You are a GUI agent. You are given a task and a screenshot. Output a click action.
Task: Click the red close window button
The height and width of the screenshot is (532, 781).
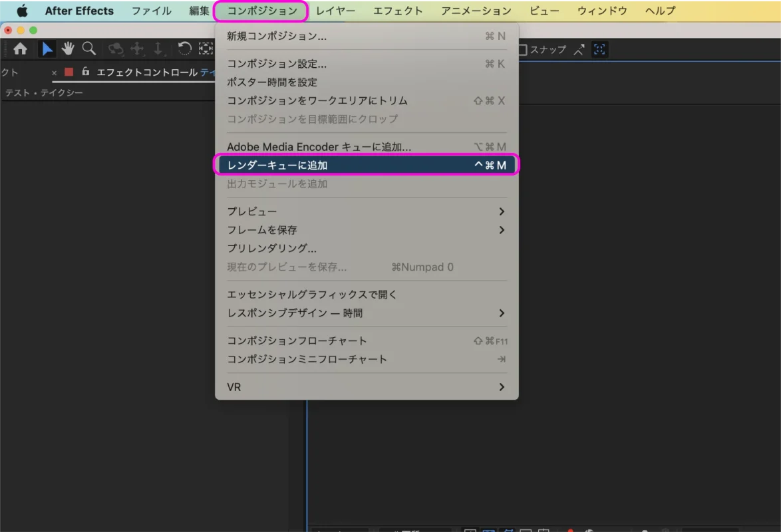click(x=8, y=31)
